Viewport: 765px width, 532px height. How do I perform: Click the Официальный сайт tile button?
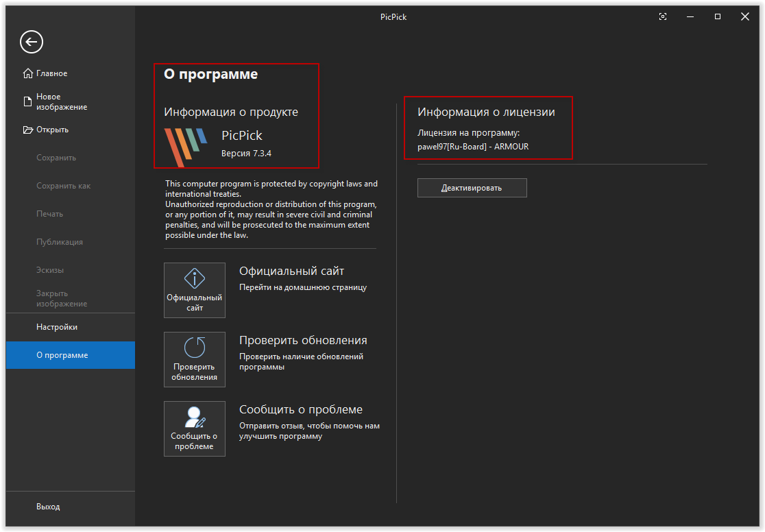point(195,291)
